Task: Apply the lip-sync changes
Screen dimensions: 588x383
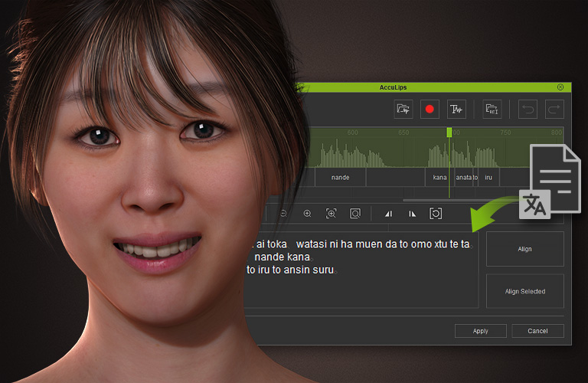Action: click(x=480, y=331)
